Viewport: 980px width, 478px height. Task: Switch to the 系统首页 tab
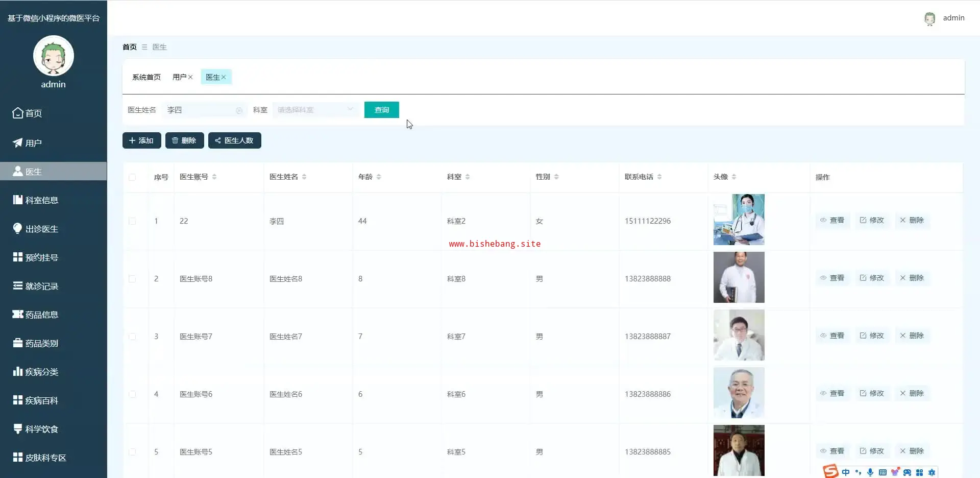(x=146, y=77)
